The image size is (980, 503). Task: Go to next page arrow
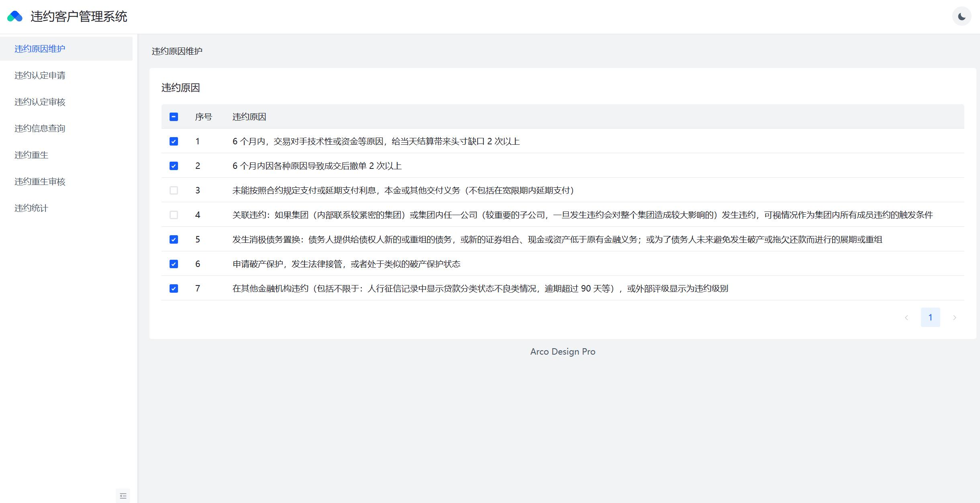point(954,318)
